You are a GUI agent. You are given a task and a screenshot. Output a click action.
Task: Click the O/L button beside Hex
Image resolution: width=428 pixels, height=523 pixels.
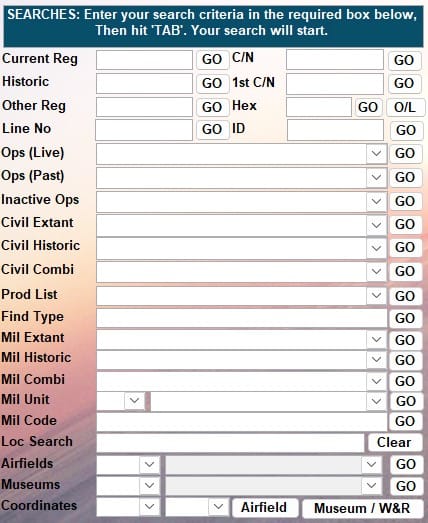pyautogui.click(x=405, y=107)
